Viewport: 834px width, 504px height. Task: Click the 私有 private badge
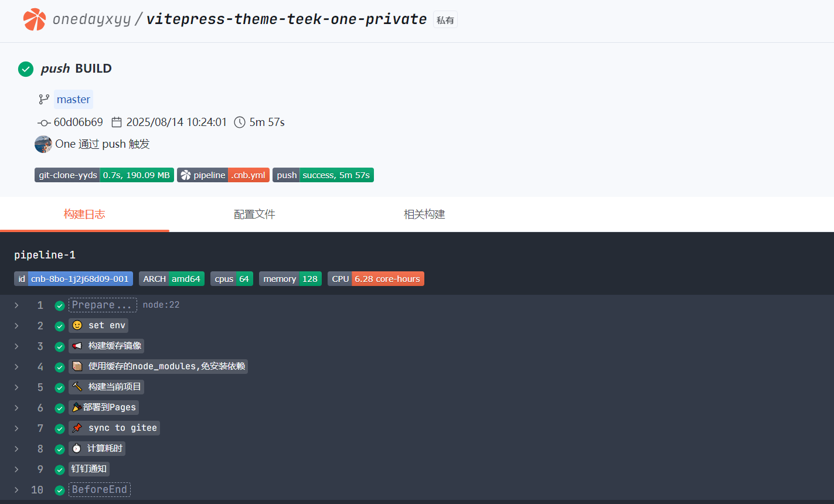click(445, 20)
